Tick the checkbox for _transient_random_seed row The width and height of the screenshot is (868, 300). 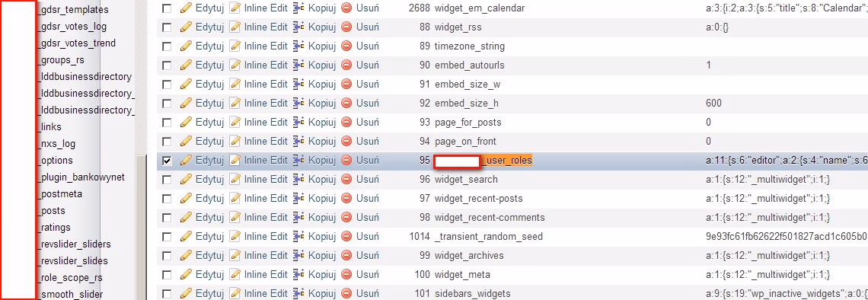[167, 237]
